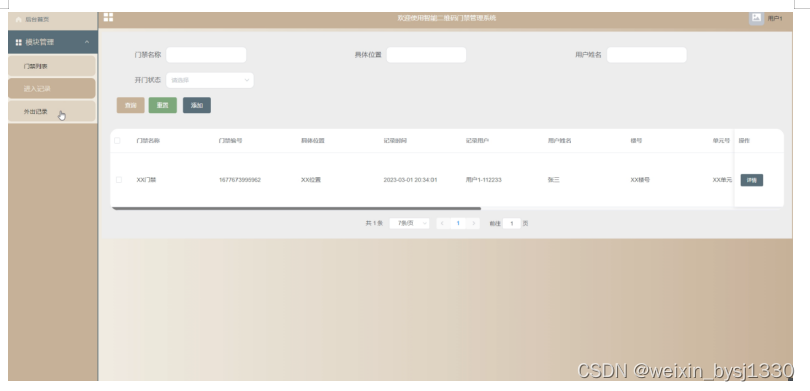Click the tan 查询 search button
Image resolution: width=810 pixels, height=391 pixels.
(x=131, y=105)
